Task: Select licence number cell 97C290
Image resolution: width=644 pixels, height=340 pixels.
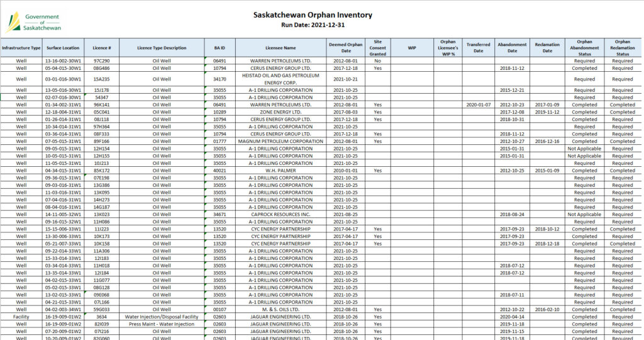Action: pos(101,61)
